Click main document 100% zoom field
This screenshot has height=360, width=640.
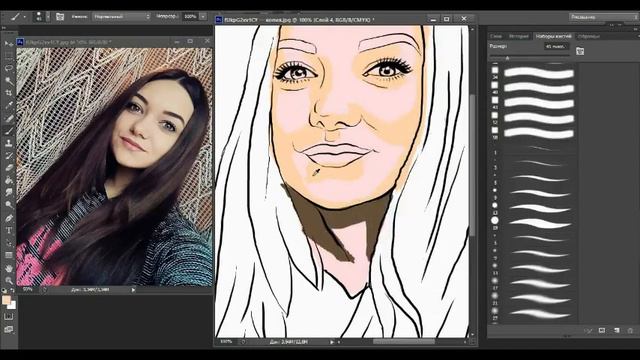(226, 342)
